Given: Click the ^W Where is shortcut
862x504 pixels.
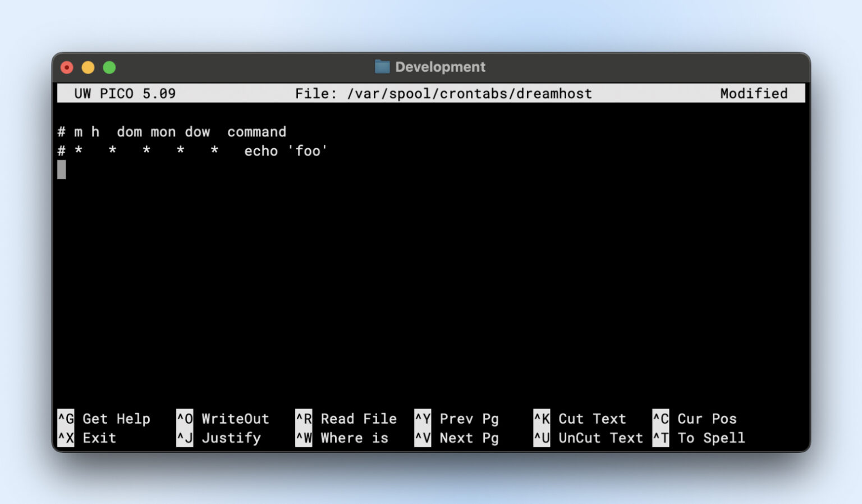Looking at the screenshot, I should pyautogui.click(x=342, y=438).
